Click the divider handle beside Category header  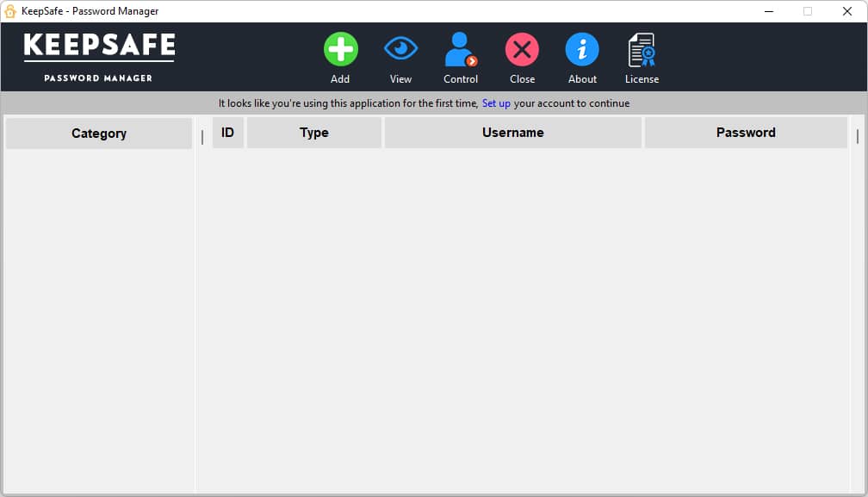click(202, 137)
